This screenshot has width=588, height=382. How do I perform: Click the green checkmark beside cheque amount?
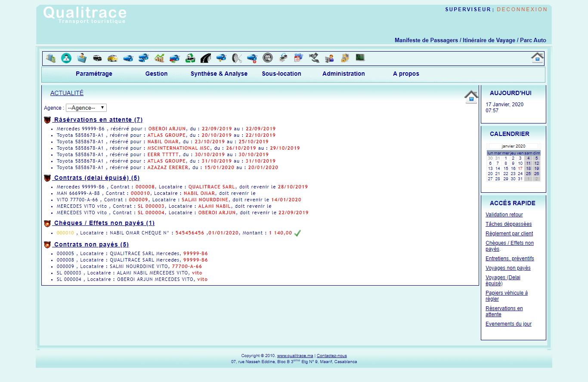(297, 233)
